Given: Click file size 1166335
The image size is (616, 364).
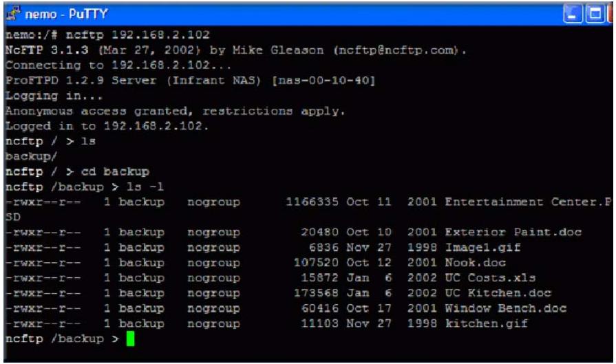Looking at the screenshot, I should (312, 202).
